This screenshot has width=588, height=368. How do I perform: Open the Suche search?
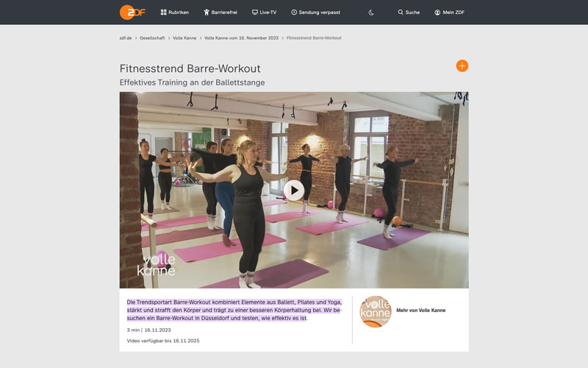point(409,13)
